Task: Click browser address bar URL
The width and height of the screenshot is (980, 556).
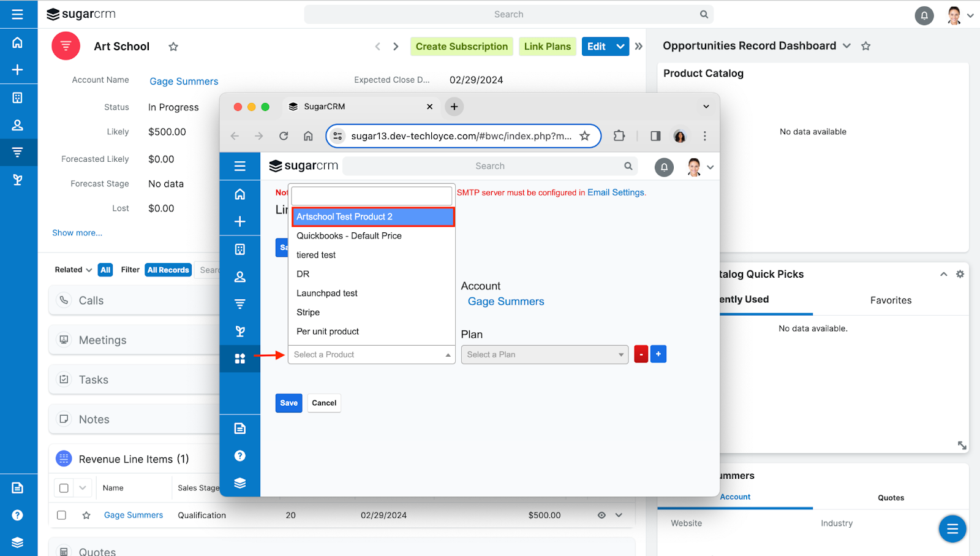Action: 461,136
